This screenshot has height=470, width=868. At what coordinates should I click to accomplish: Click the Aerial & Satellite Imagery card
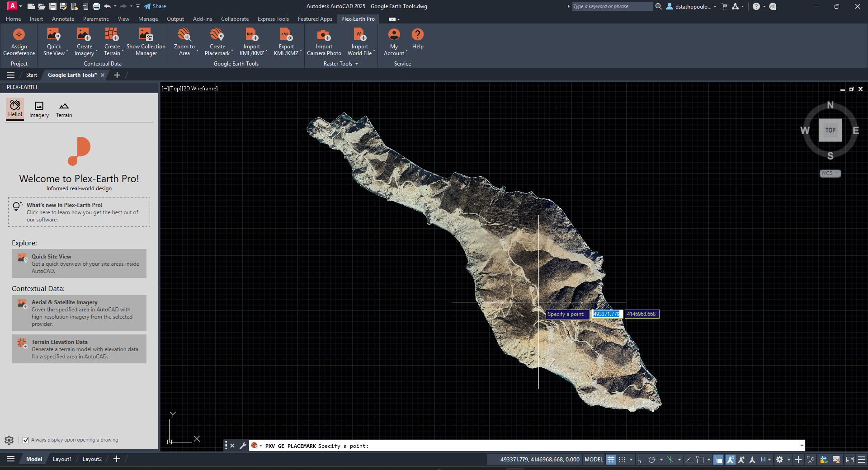click(79, 313)
